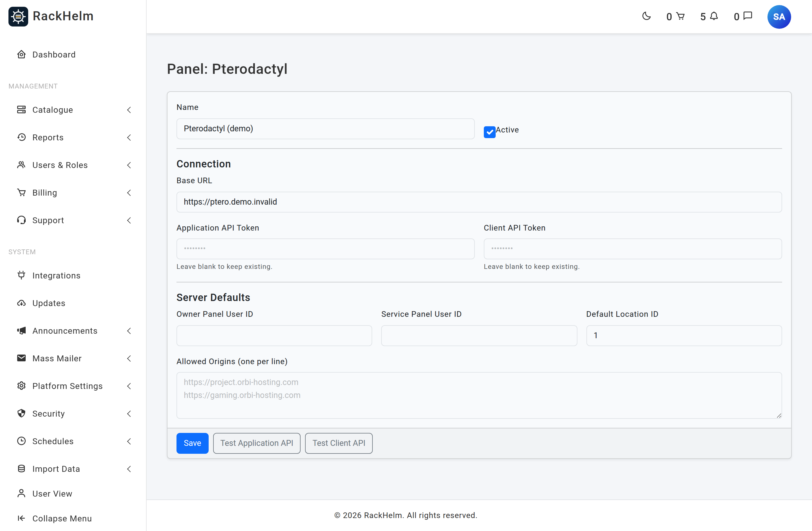The height and width of the screenshot is (531, 812).
Task: Focus the Name input field
Action: click(x=325, y=129)
